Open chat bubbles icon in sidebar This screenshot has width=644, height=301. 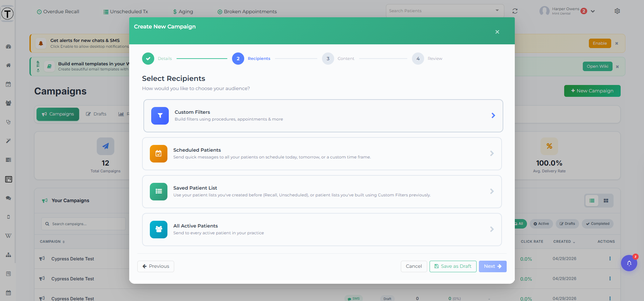click(x=8, y=198)
